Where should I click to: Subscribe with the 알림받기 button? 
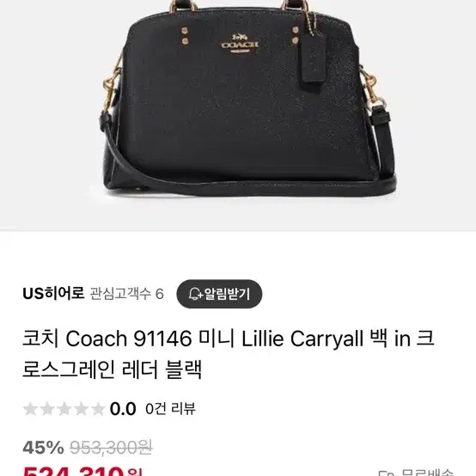point(219,294)
